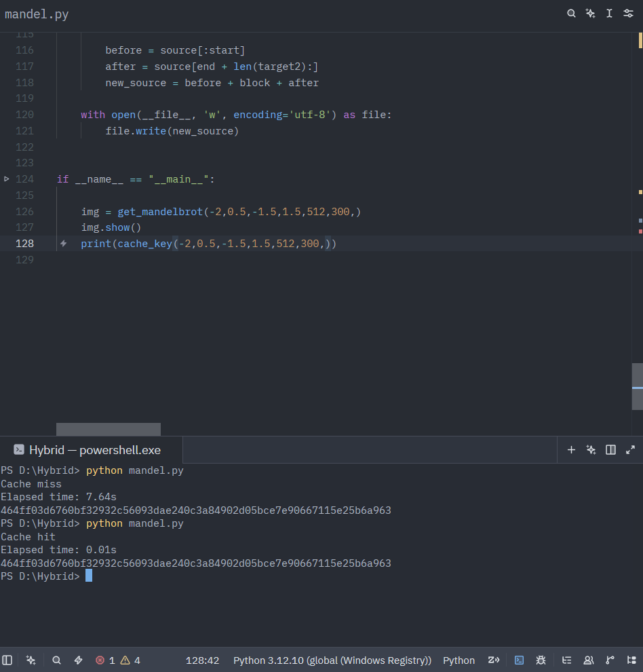Click sparkle agent icon in status bar
The width and height of the screenshot is (643, 672).
coord(31,660)
